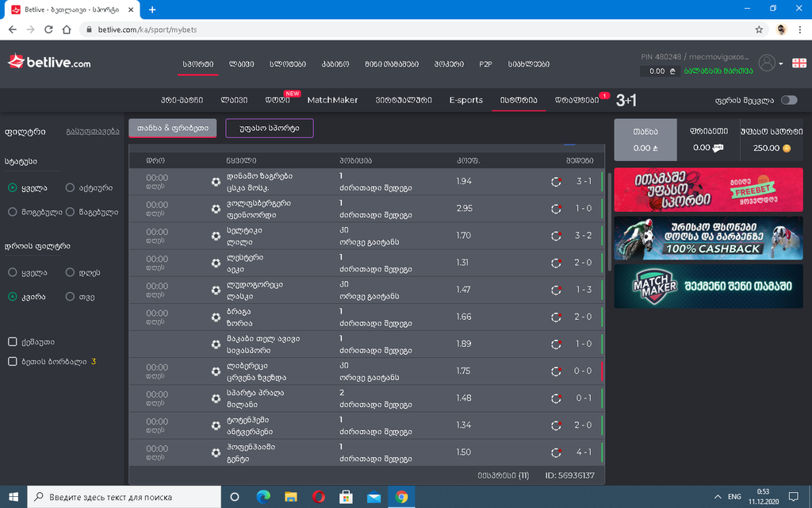Open the 100% CASHBACK racing banner
Image resolution: width=812 pixels, height=508 pixels.
click(x=708, y=238)
